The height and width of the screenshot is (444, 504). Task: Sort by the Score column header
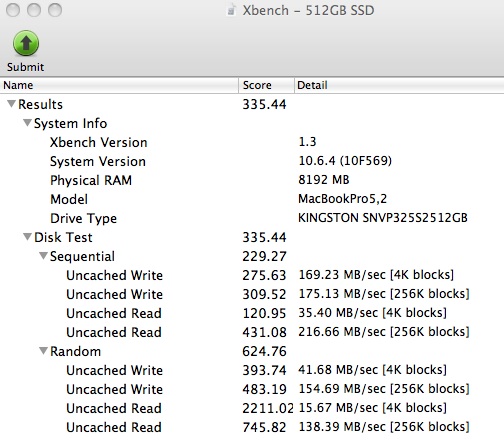[266, 85]
